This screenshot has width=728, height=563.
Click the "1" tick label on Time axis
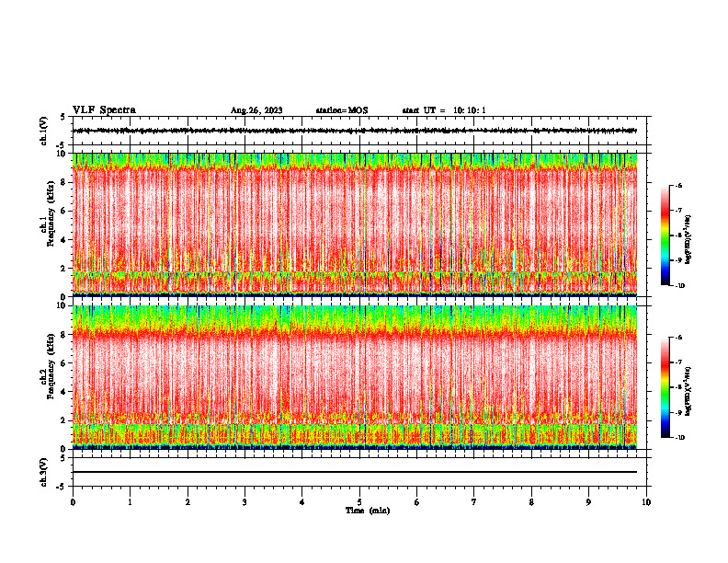[130, 502]
